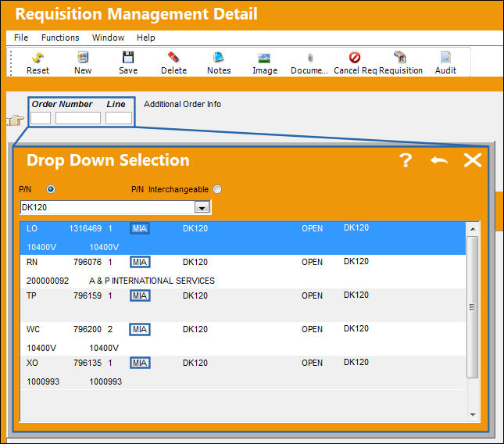Click OPEN status in the XO row

[312, 363]
